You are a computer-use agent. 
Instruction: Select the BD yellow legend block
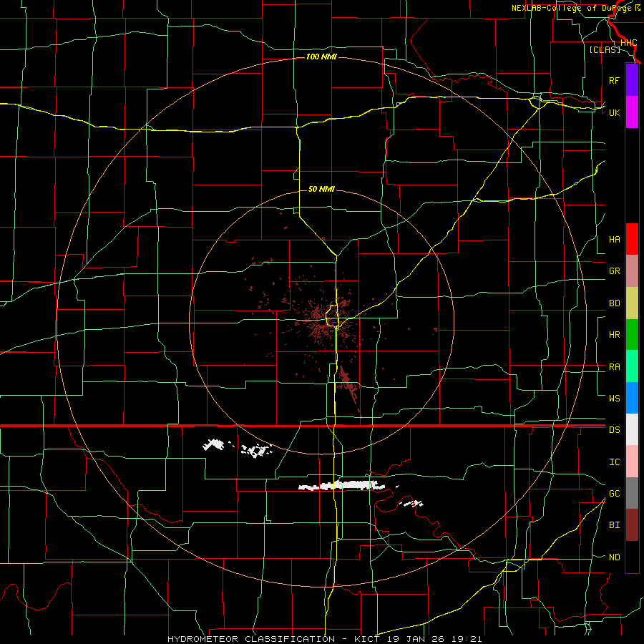click(632, 303)
